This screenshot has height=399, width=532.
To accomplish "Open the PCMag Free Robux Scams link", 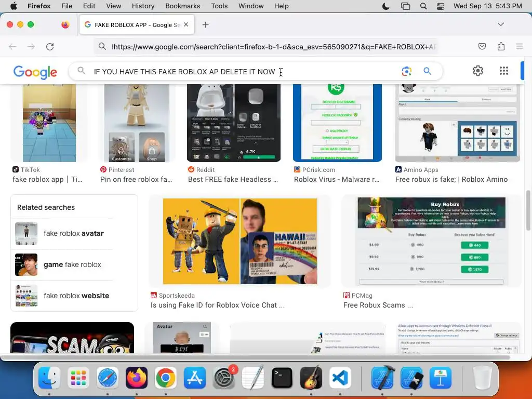I will [378, 305].
